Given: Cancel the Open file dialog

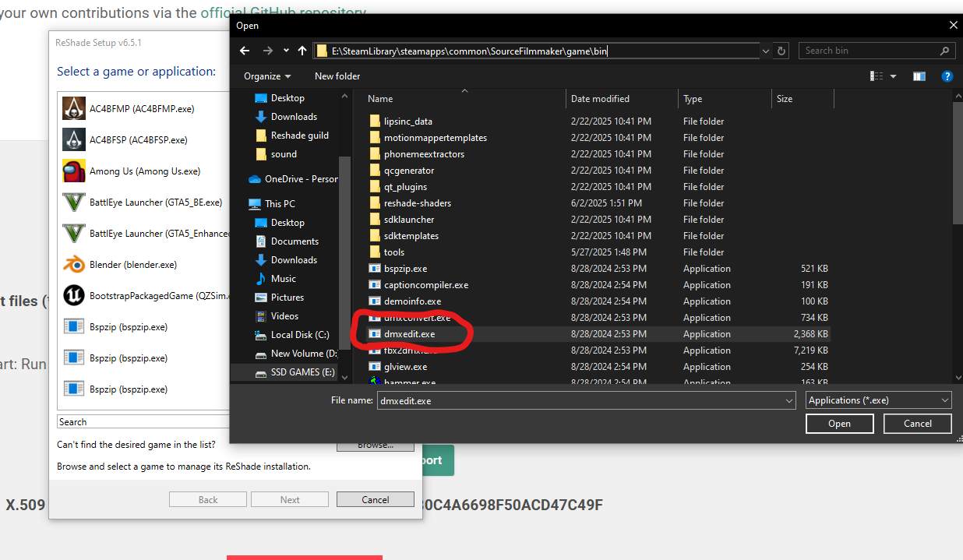Looking at the screenshot, I should tap(918, 424).
